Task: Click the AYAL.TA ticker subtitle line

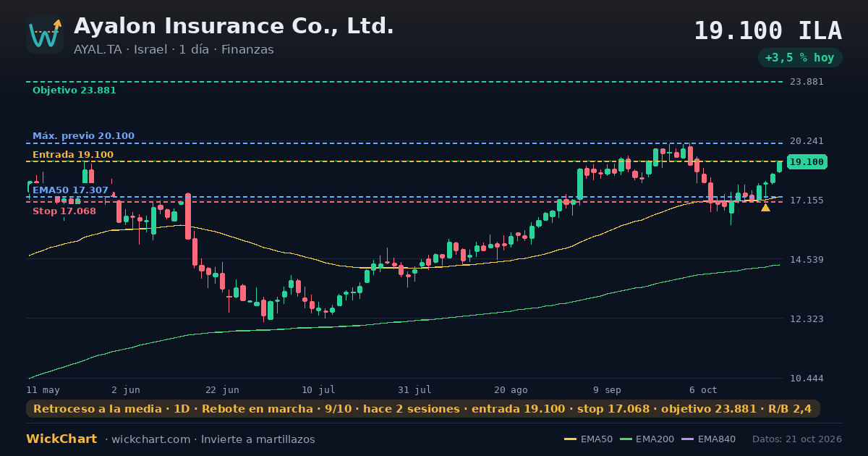Action: pos(174,50)
